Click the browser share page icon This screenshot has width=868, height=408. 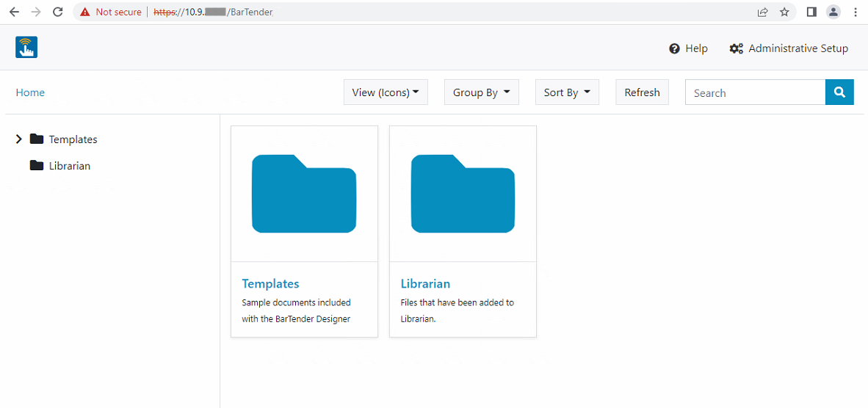coord(763,12)
